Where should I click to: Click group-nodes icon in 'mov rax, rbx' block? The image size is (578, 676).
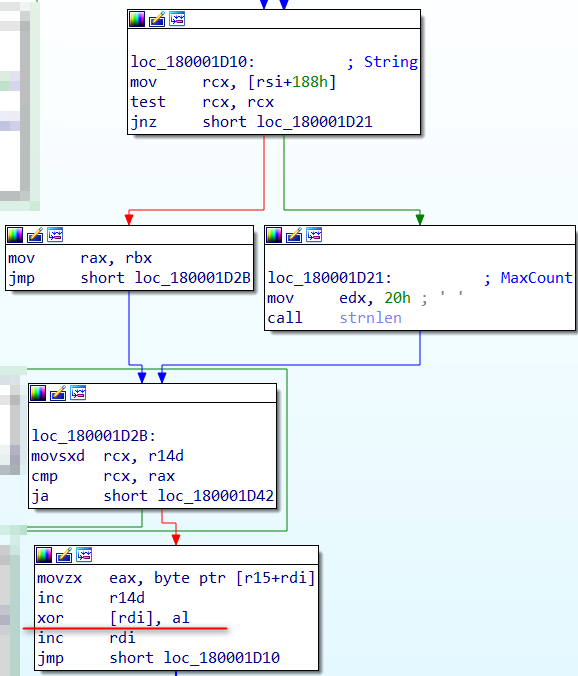(x=55, y=235)
